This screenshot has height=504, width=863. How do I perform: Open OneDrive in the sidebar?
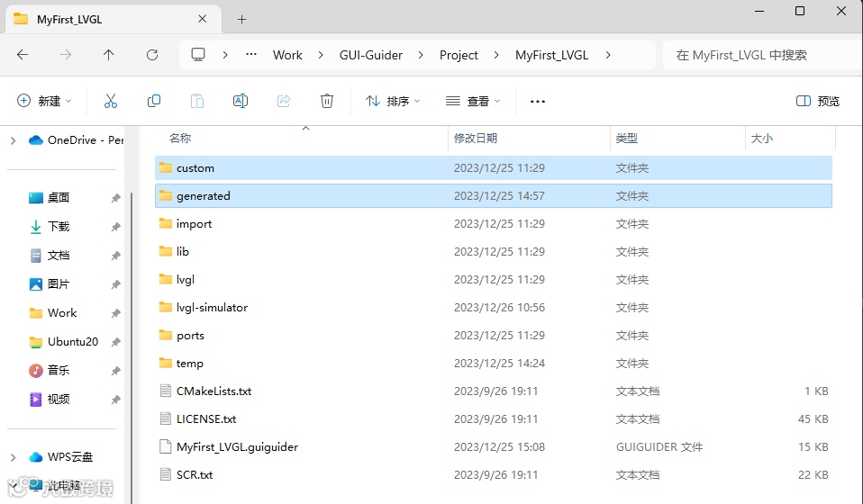point(76,140)
